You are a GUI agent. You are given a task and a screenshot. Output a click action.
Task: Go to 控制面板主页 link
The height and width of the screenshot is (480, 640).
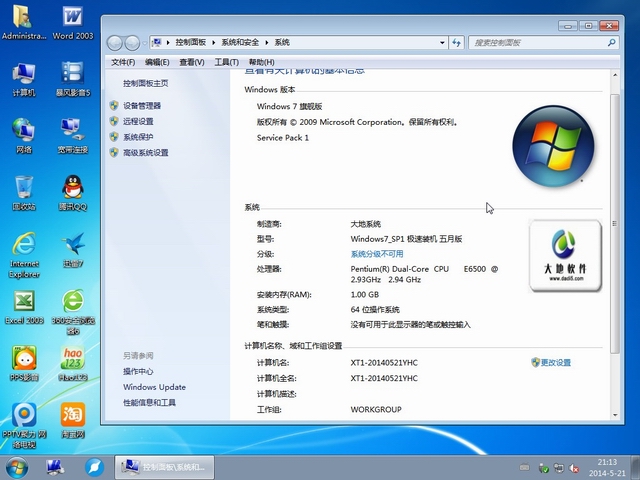click(146, 83)
